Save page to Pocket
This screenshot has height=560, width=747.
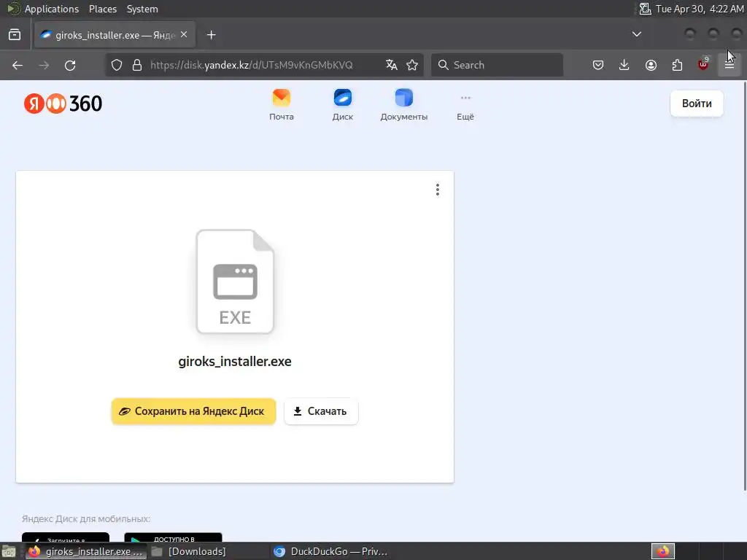[x=598, y=65]
